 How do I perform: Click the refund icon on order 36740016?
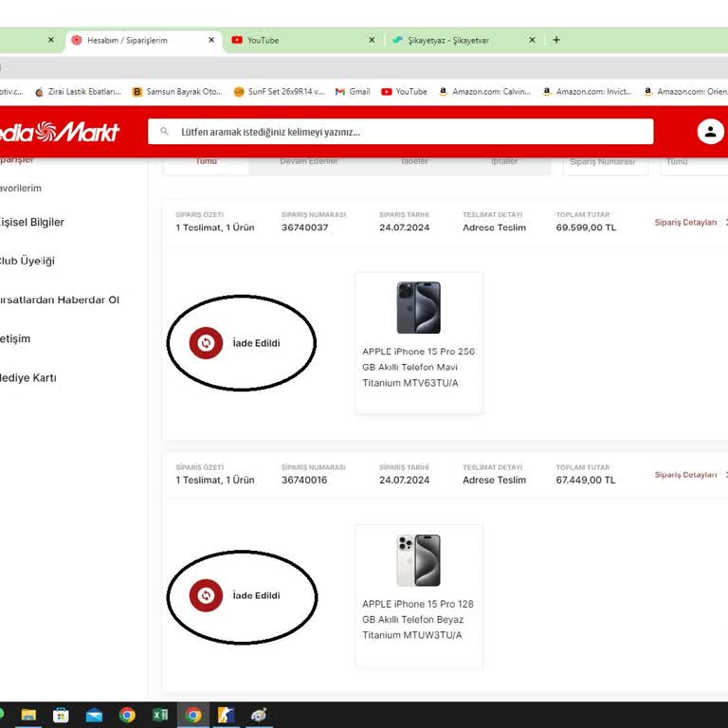click(206, 595)
